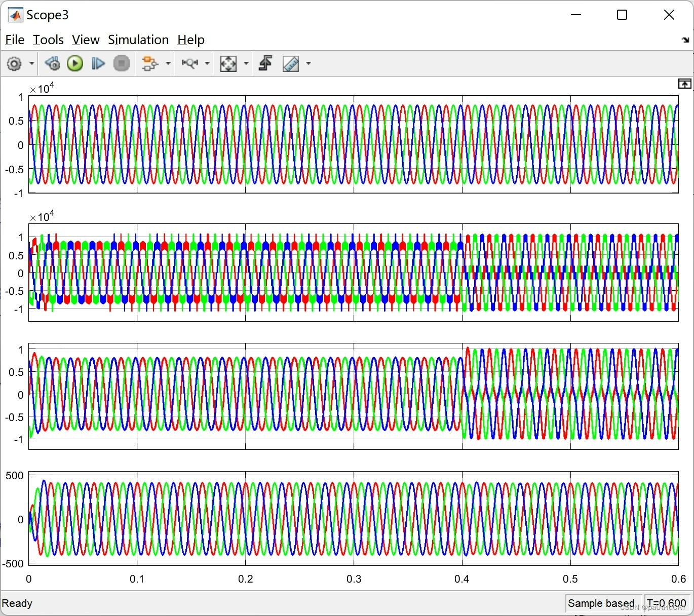Open Triggers via the toolbar icon
Viewport: 694px width, 616px height.
click(265, 64)
